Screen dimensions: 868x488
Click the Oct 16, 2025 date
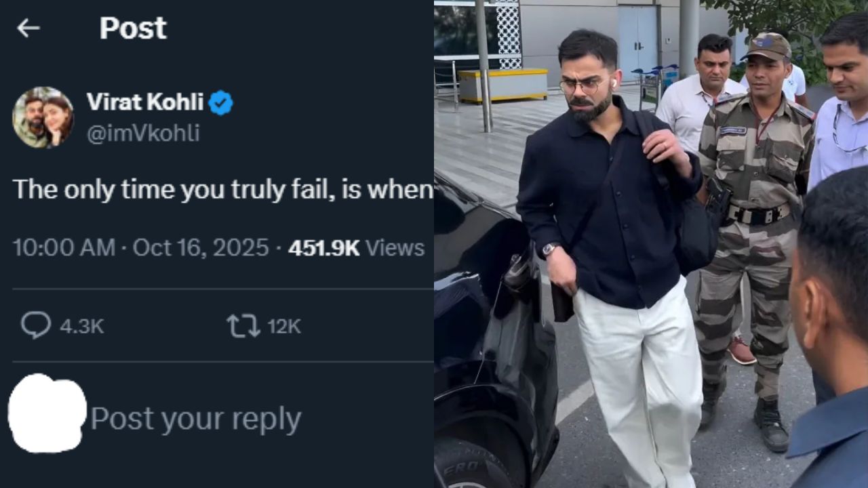coord(201,248)
